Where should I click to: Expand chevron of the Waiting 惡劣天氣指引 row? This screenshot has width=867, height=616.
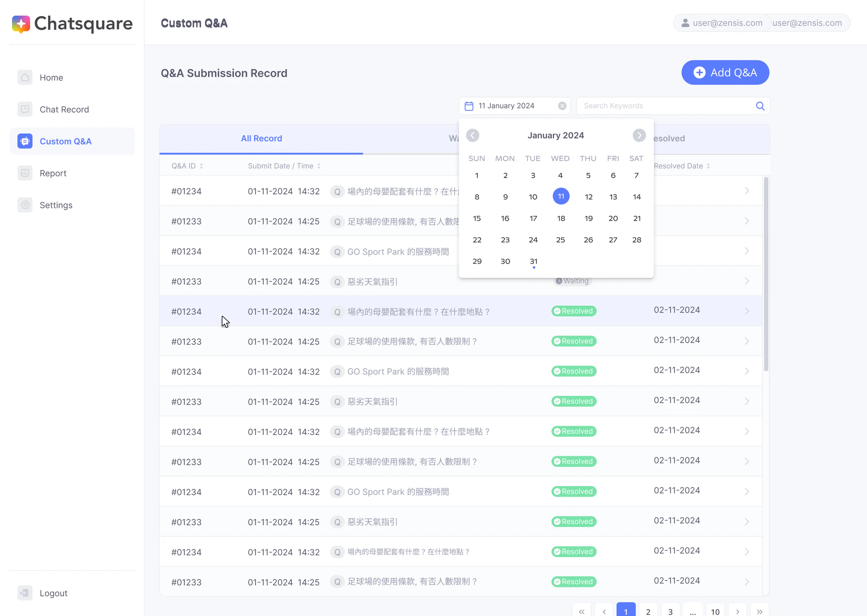(746, 281)
